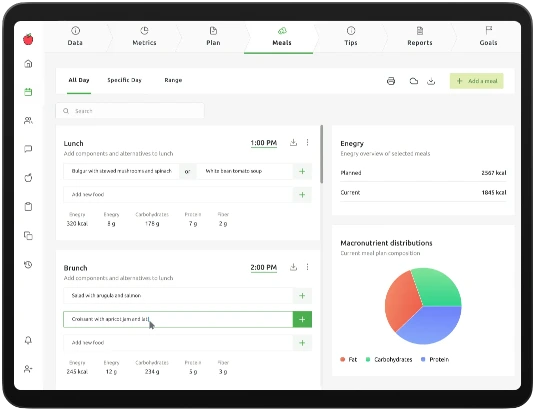The image size is (535, 411).
Task: Click plus on Brunch Add new food row
Action: click(302, 343)
